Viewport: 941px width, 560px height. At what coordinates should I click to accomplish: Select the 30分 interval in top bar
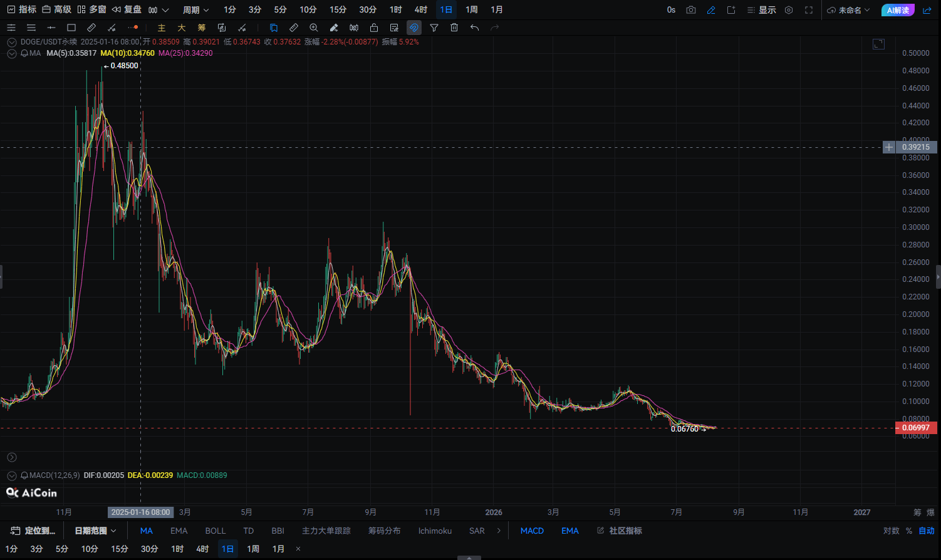coord(368,10)
